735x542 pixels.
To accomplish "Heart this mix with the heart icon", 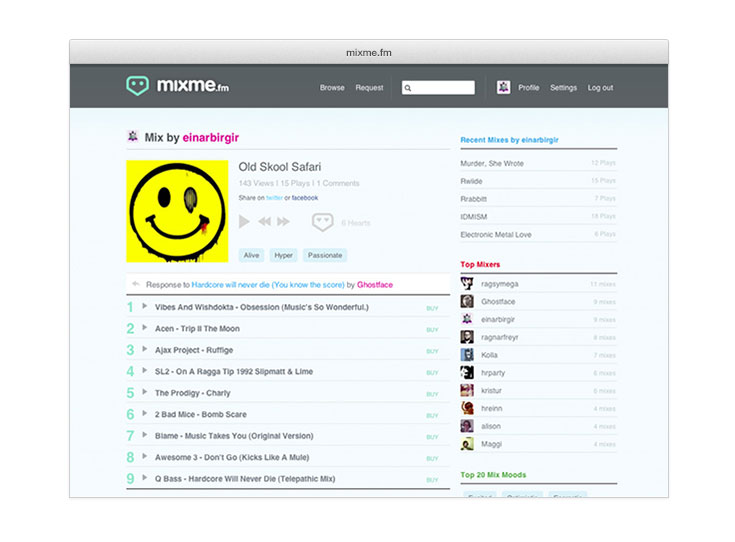I will (x=322, y=222).
